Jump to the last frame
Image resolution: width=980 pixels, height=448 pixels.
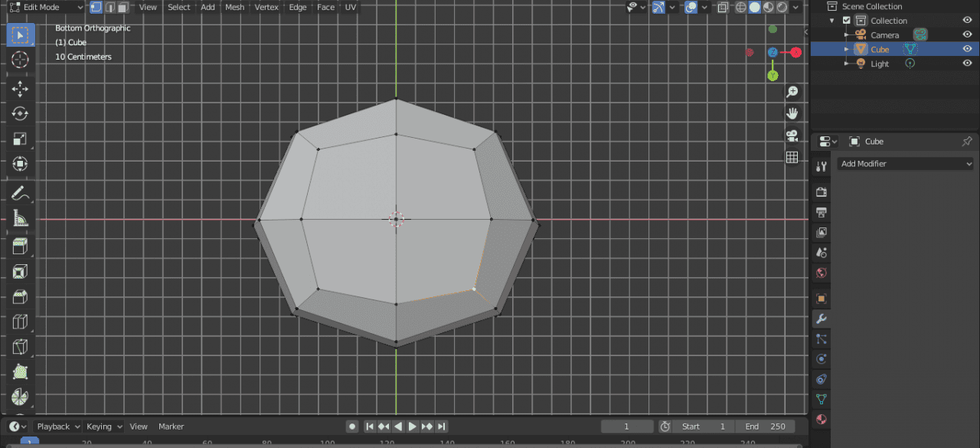441,427
